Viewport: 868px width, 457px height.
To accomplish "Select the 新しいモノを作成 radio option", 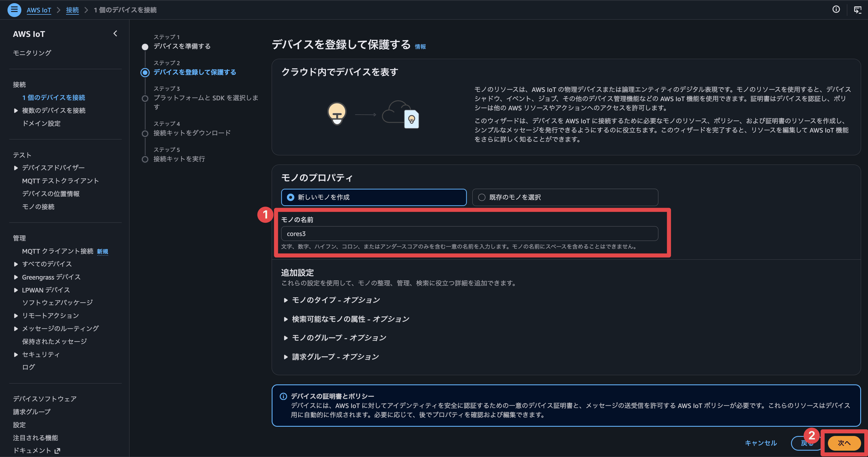I will pyautogui.click(x=374, y=197).
